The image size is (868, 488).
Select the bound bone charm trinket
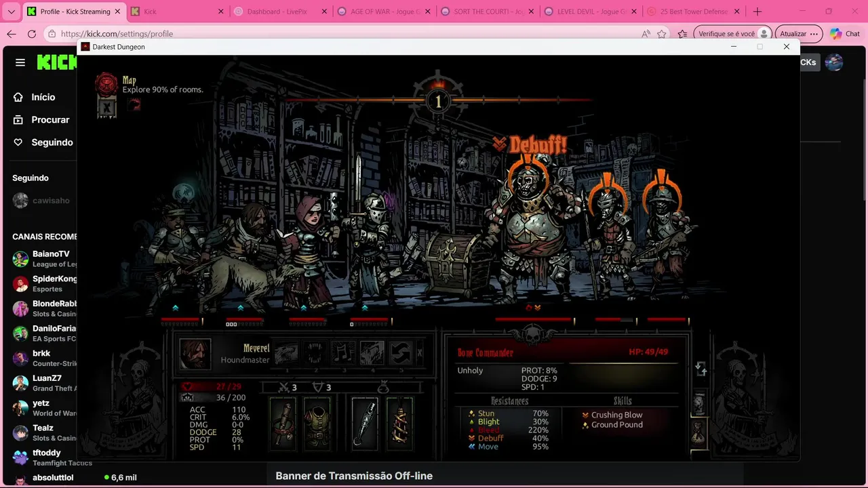click(x=399, y=424)
